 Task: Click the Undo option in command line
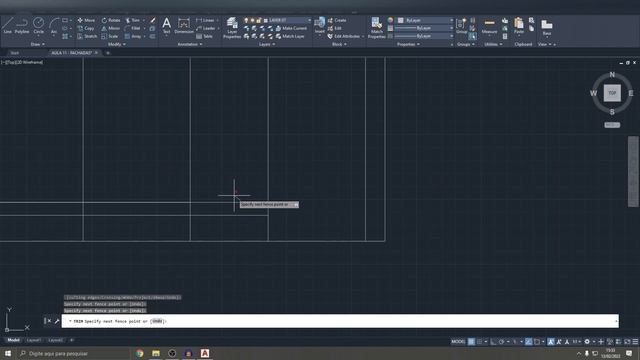[x=157, y=321]
